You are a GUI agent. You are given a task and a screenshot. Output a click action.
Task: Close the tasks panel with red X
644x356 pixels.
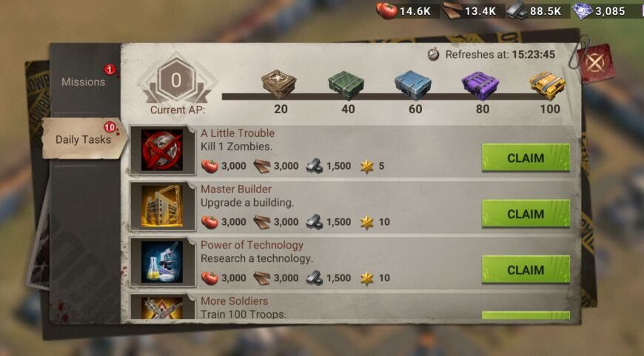click(595, 63)
